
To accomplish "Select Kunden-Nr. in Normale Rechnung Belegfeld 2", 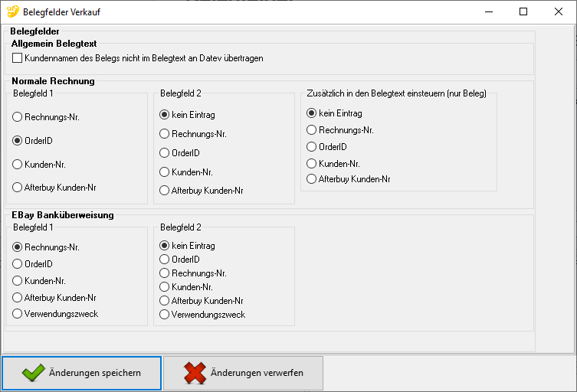I will point(165,171).
